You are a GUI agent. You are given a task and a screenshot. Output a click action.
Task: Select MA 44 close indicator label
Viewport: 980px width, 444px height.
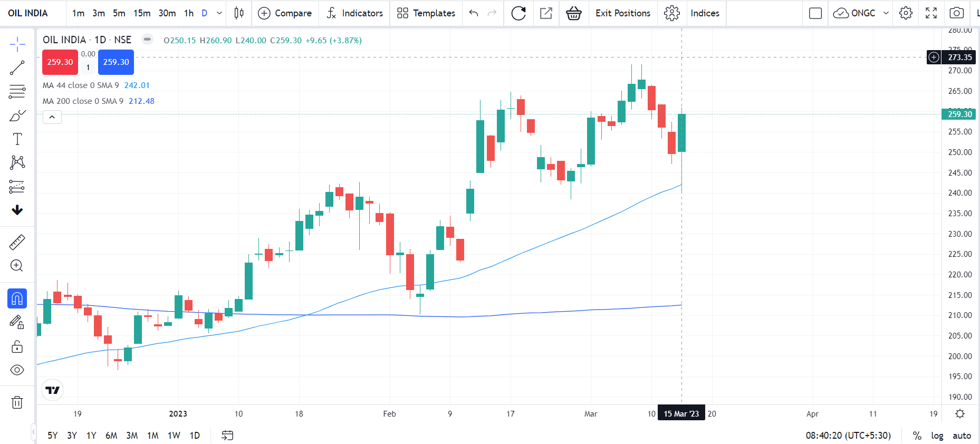81,85
